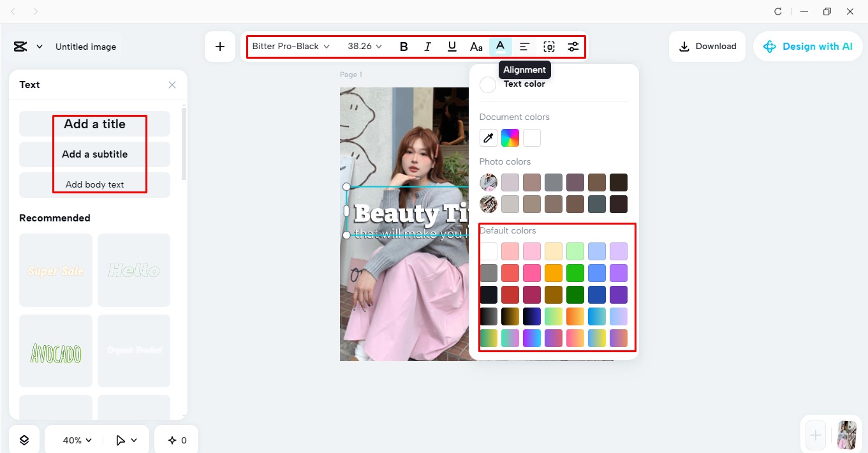Screen dimensions: 868x453
Task: Open text case options with the Aa icon
Action: click(476, 46)
